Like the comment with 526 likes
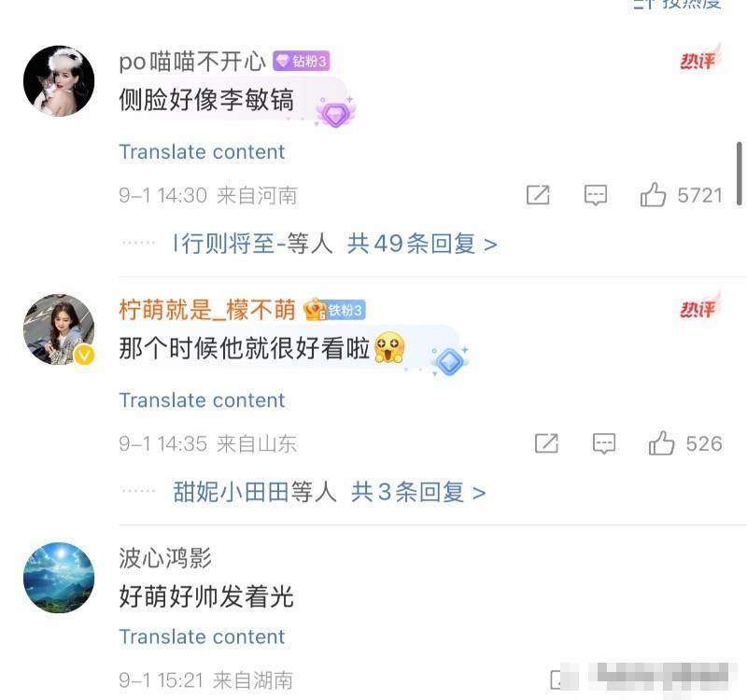 661,443
